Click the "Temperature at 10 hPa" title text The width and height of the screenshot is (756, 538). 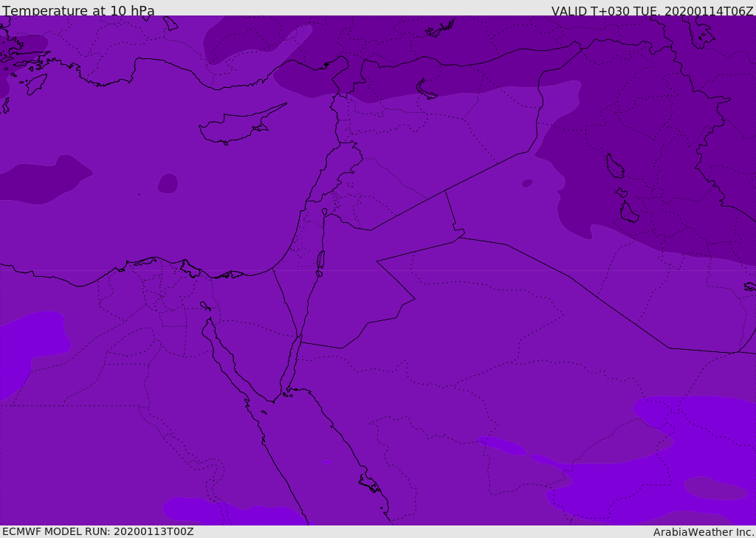[x=78, y=10]
